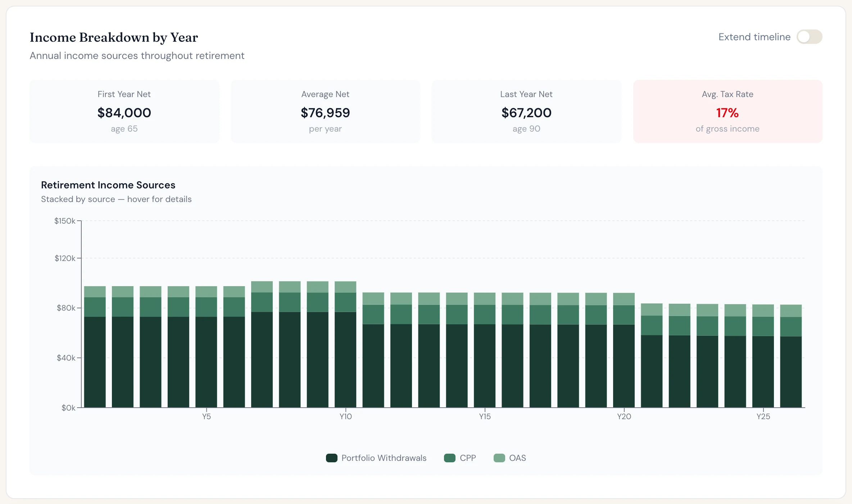Click the $150k axis label
The height and width of the screenshot is (504, 852).
click(65, 221)
